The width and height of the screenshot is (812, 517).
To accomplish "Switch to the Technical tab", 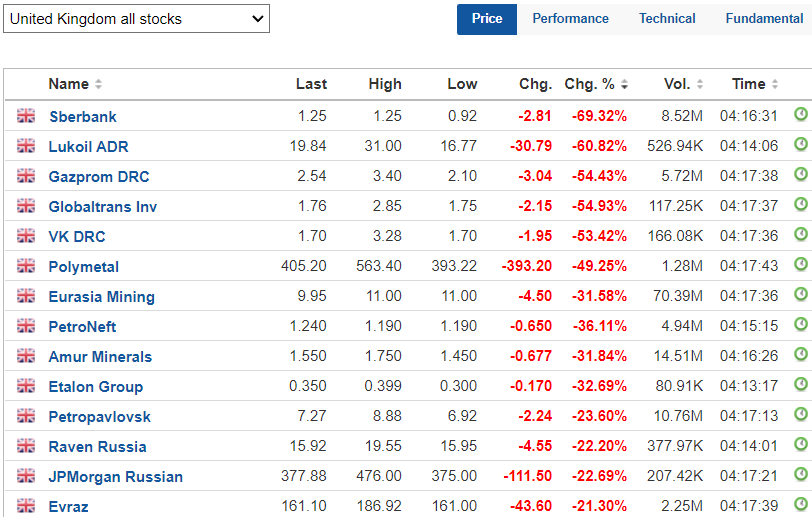I will (667, 18).
